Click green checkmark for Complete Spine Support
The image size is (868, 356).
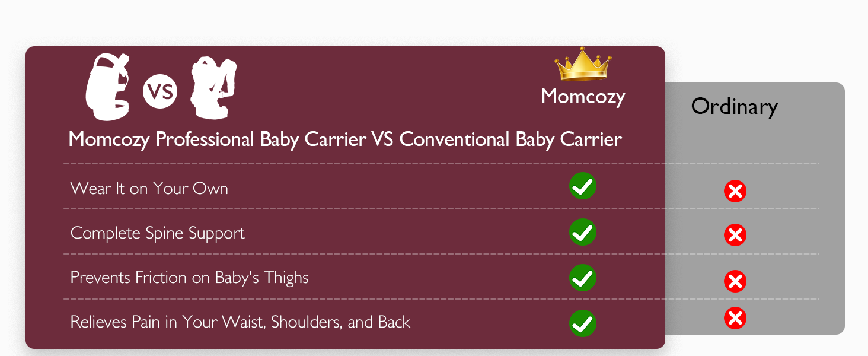[x=583, y=232]
